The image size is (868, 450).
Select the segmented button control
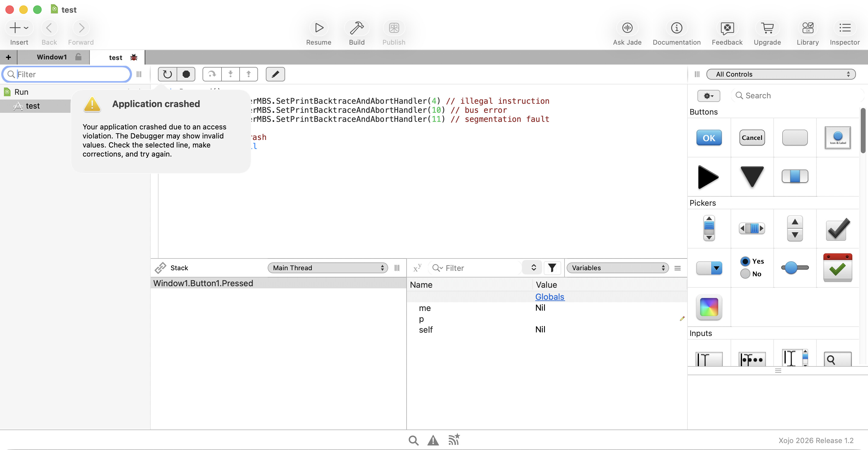[x=794, y=176]
